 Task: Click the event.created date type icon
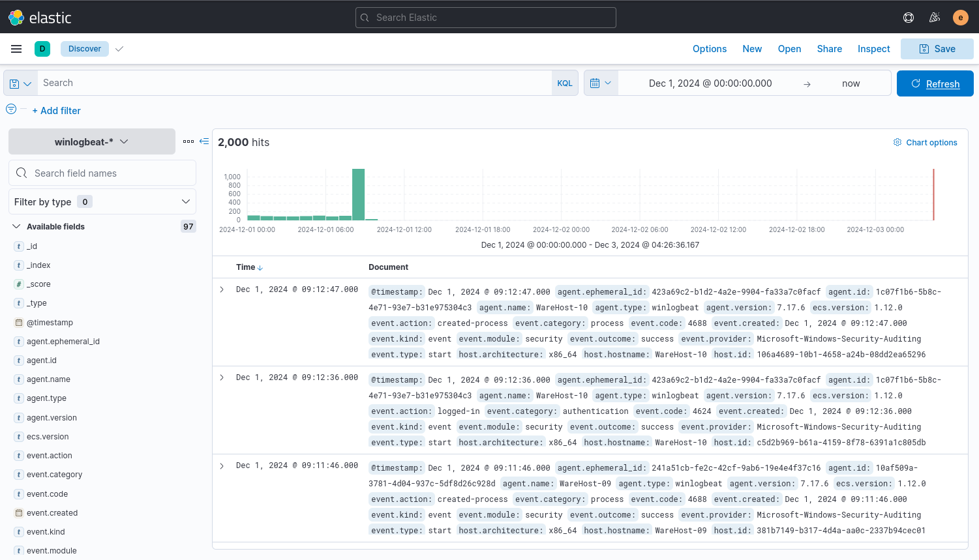tap(19, 513)
